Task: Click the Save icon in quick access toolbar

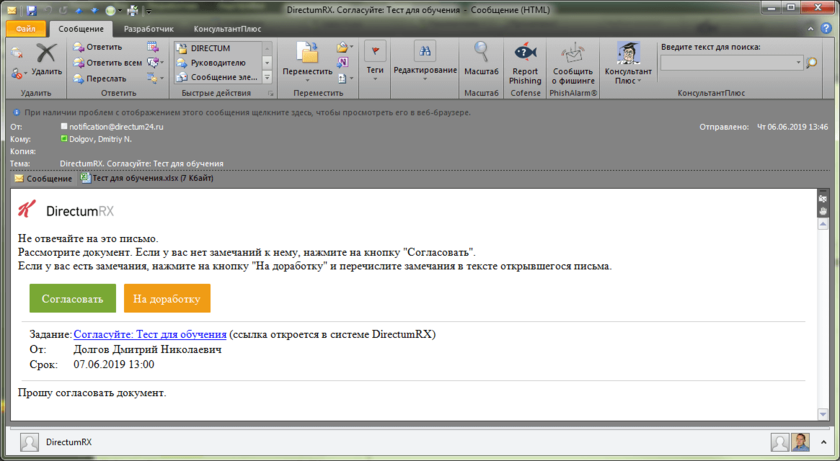Action: tap(32, 9)
